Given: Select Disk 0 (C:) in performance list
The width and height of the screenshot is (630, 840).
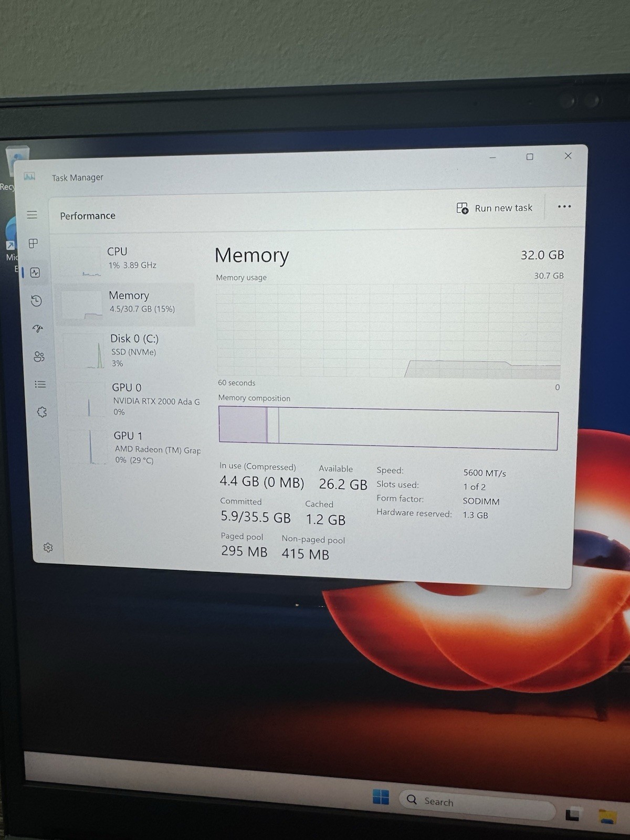Looking at the screenshot, I should pos(129,350).
